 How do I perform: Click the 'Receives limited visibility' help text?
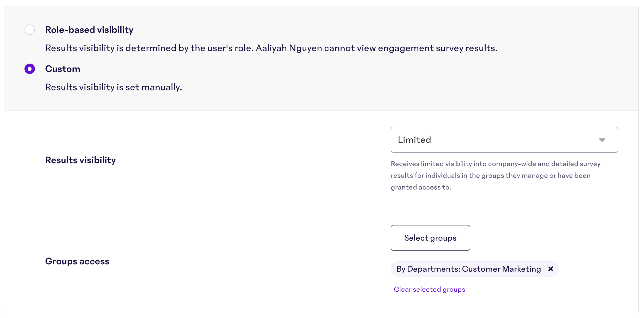[496, 175]
